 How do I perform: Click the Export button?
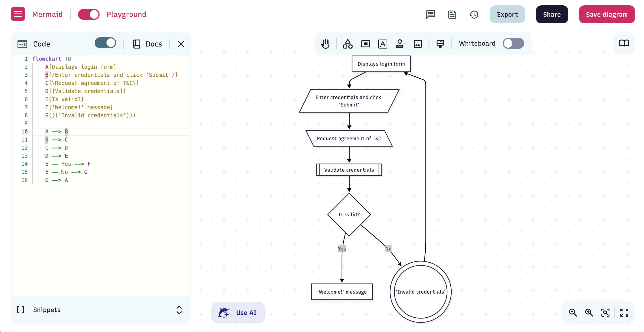[x=507, y=15]
